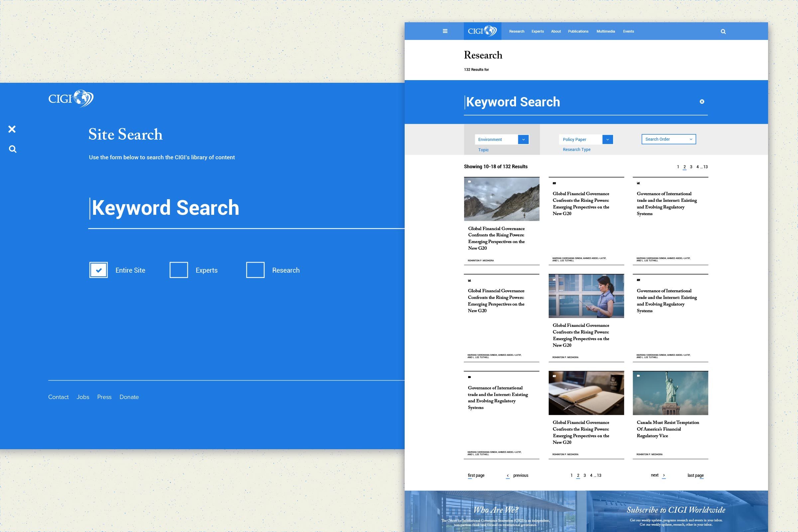Viewport: 798px width, 532px height.
Task: Click the CIGI logo in Site Search panel
Action: tap(71, 98)
